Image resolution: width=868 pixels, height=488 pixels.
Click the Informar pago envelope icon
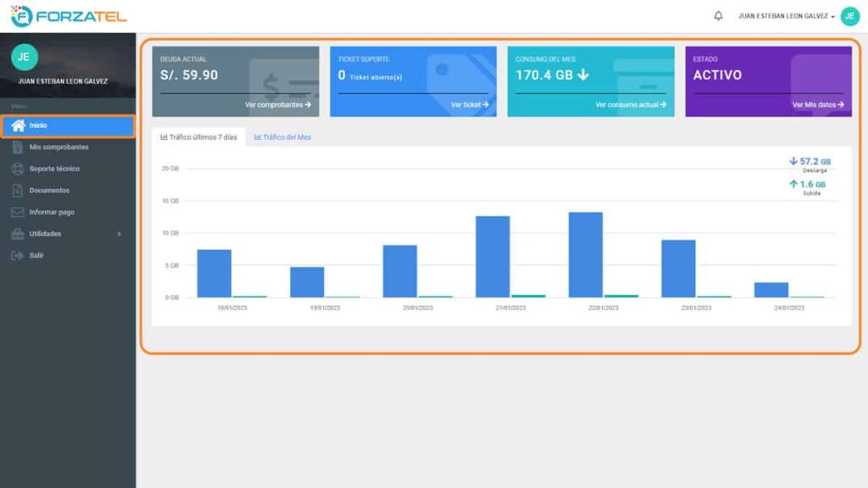[17, 212]
